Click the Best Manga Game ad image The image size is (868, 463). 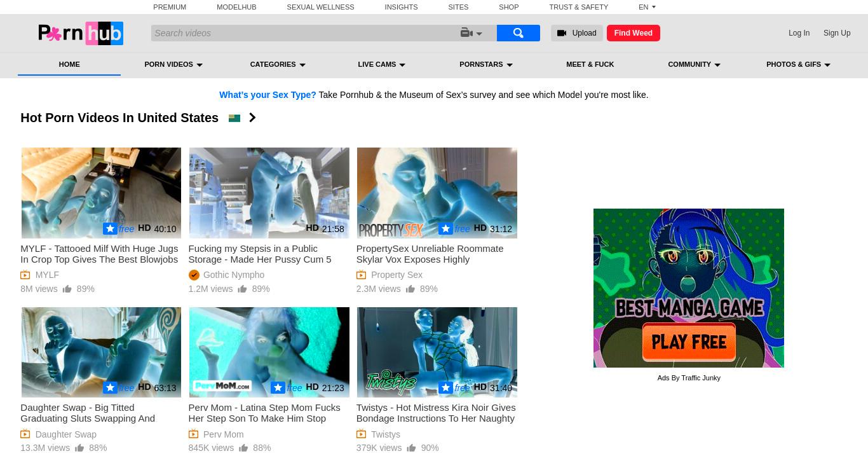click(x=689, y=288)
